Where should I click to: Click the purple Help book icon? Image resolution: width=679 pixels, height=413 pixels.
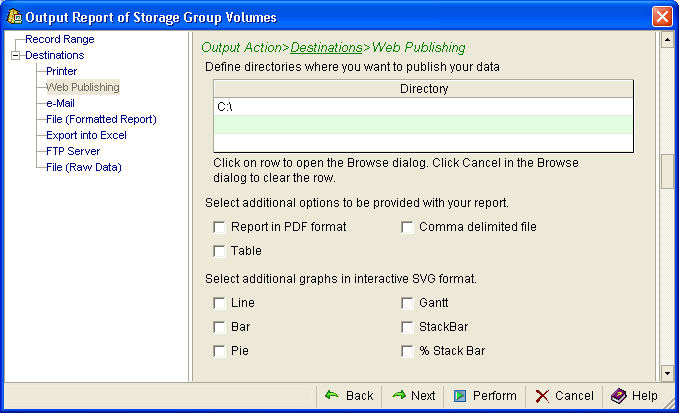point(619,396)
